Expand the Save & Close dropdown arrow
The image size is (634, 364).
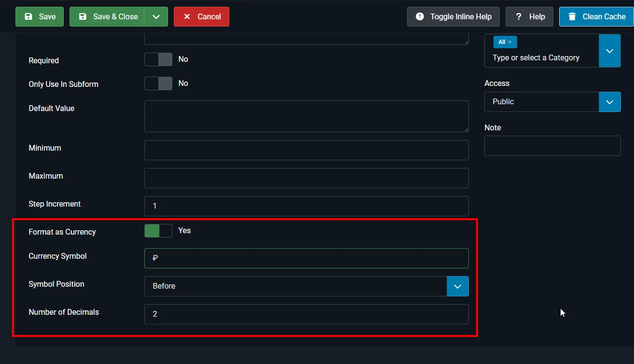pyautogui.click(x=156, y=16)
